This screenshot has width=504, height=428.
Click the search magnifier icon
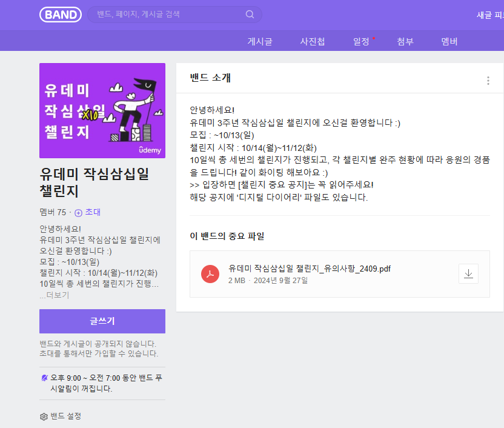250,15
